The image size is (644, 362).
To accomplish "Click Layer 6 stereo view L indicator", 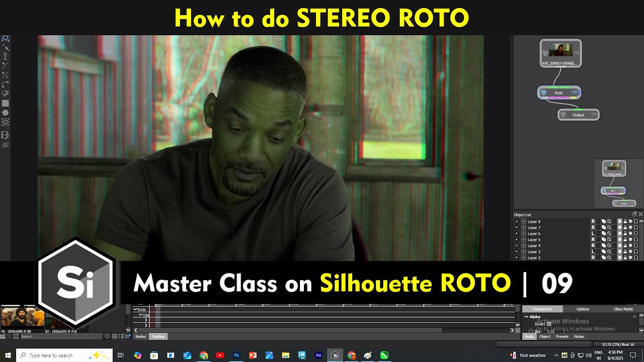I will pyautogui.click(x=593, y=234).
